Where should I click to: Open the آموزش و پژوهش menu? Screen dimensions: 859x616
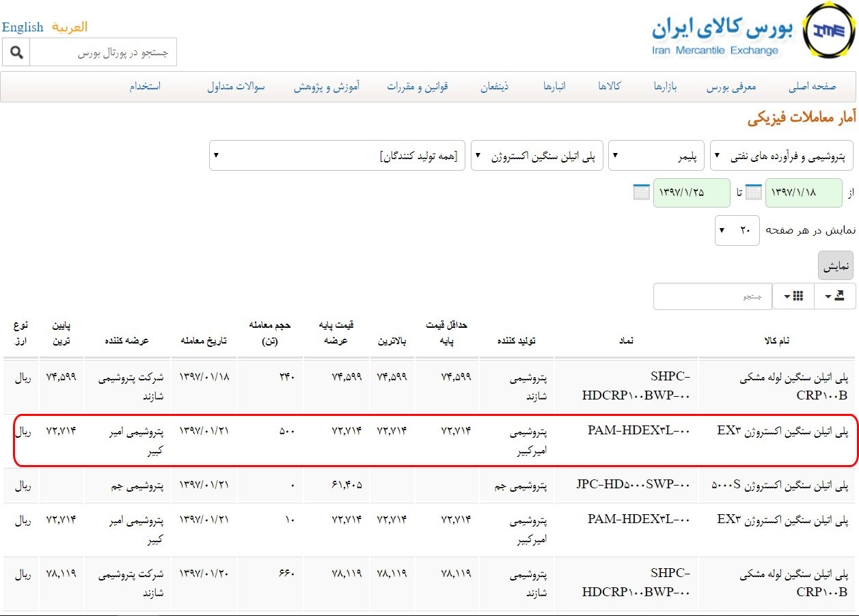pyautogui.click(x=327, y=87)
